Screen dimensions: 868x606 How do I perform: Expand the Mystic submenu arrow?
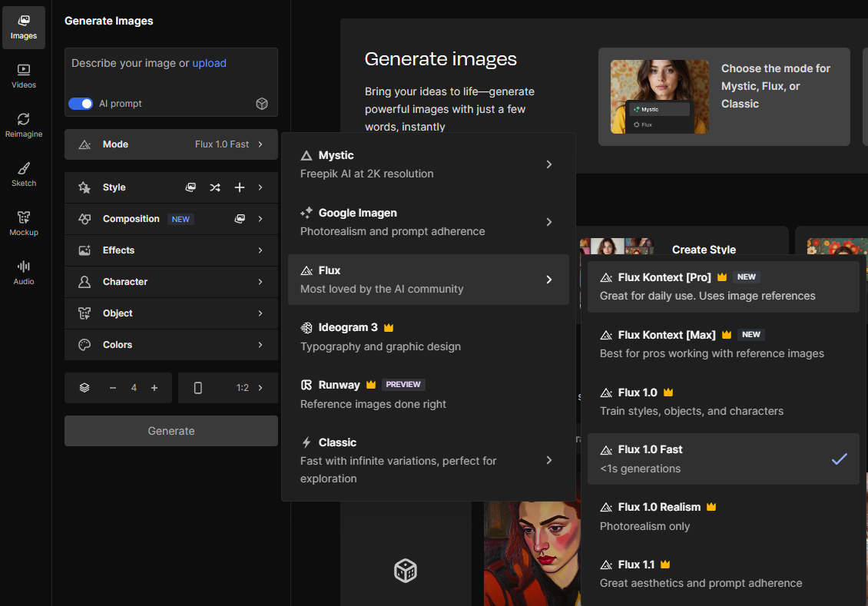click(x=548, y=164)
